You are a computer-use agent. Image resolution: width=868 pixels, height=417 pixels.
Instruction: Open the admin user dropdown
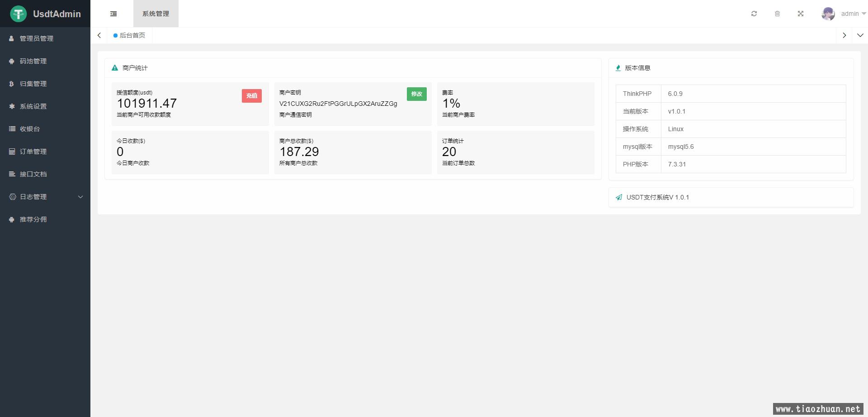coord(853,14)
